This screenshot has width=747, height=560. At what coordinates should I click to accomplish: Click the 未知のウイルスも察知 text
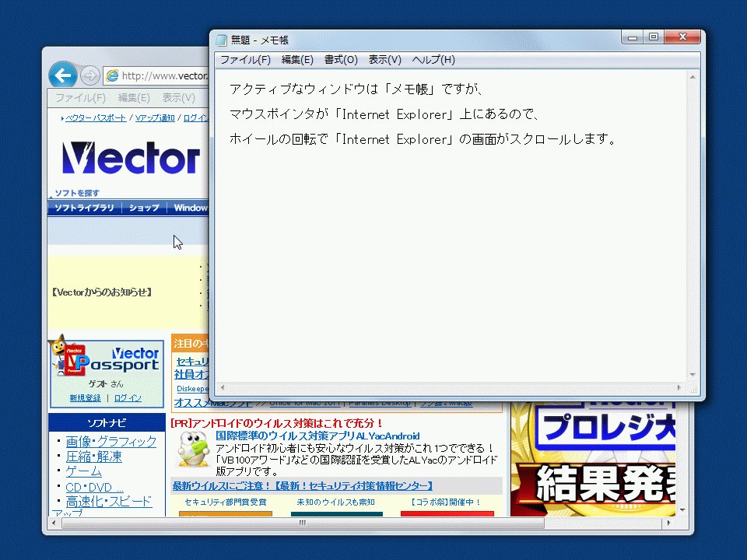pos(336,502)
